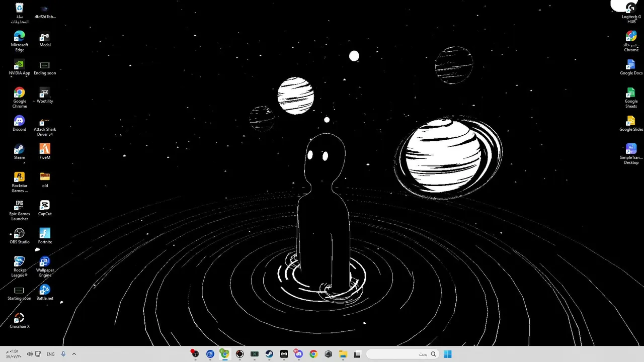This screenshot has height=362, width=644.
Task: Click the microphone tray icon
Action: click(x=63, y=354)
